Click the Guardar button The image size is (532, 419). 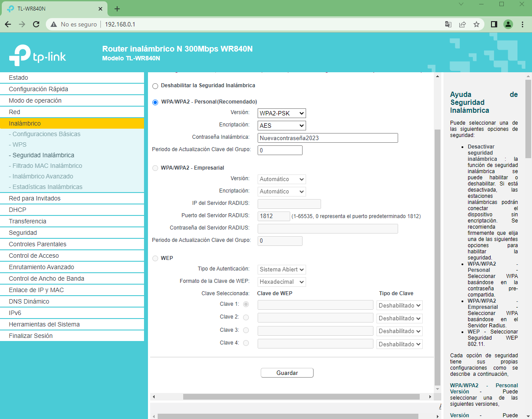[x=287, y=373]
